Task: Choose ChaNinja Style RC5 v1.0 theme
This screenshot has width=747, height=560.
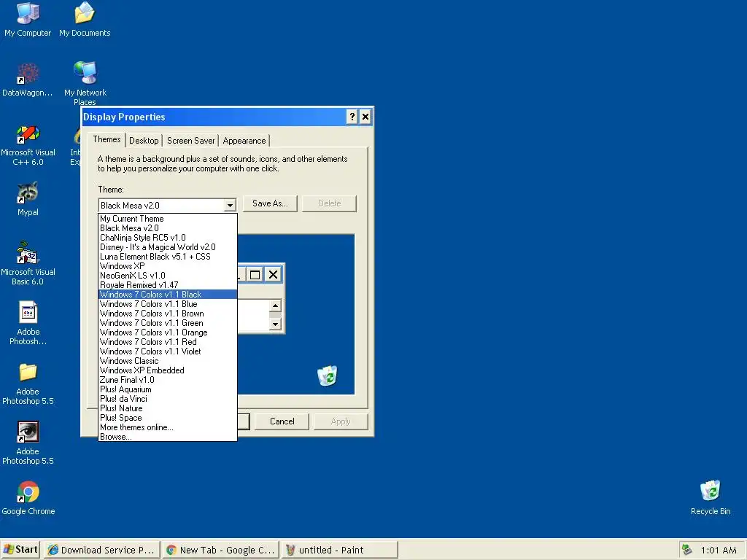Action: 168,238
